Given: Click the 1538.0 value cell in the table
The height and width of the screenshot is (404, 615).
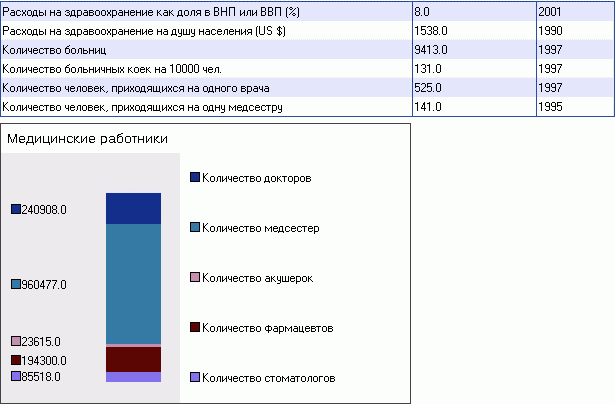Looking at the screenshot, I should (430, 31).
